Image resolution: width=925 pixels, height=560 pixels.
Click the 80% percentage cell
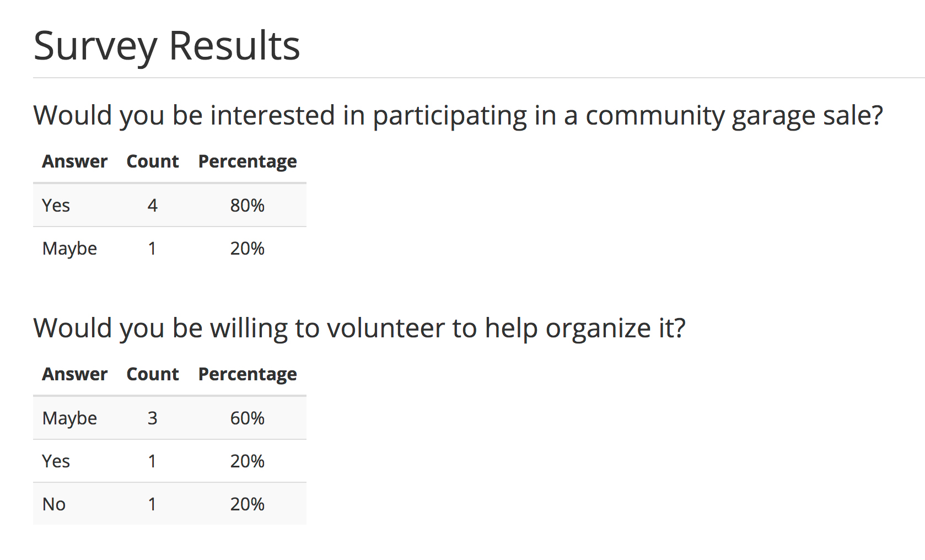pyautogui.click(x=248, y=206)
